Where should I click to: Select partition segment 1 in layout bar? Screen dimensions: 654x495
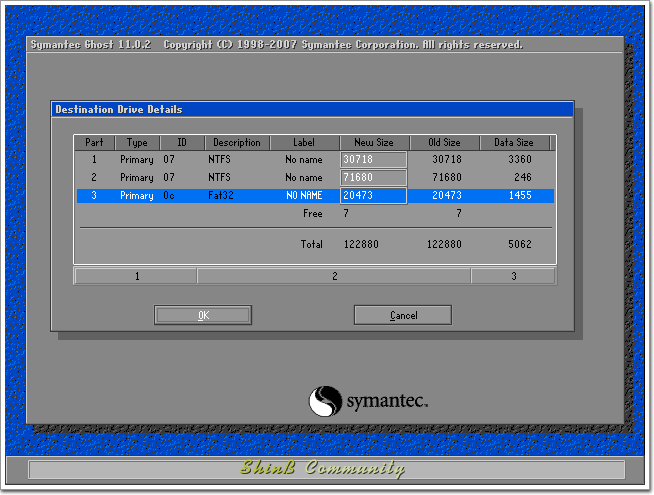(136, 276)
